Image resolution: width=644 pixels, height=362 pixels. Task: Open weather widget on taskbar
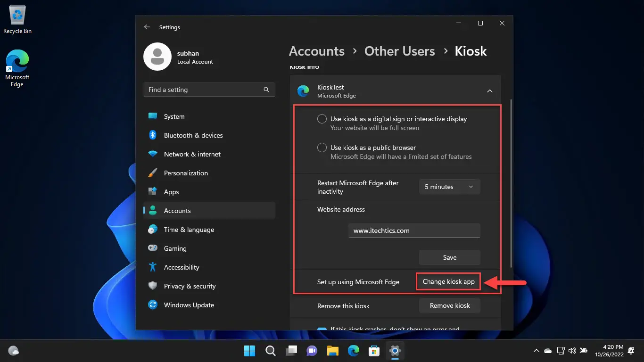14,351
